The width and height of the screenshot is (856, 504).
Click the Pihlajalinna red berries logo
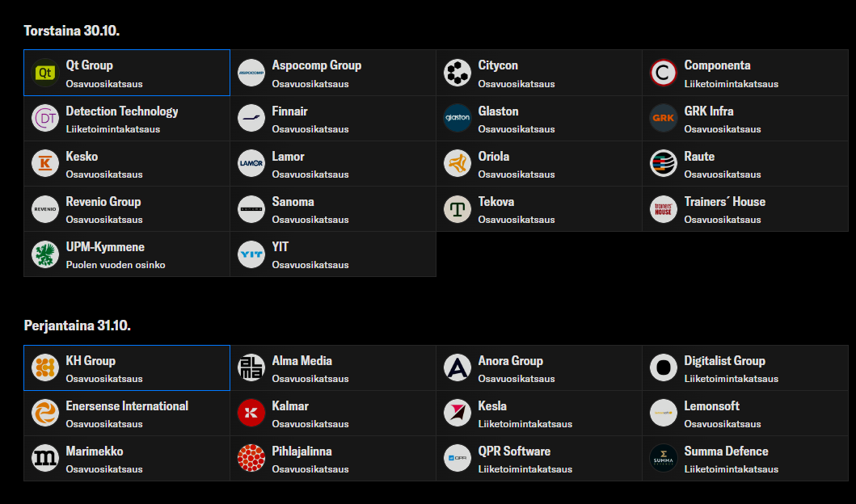point(251,458)
